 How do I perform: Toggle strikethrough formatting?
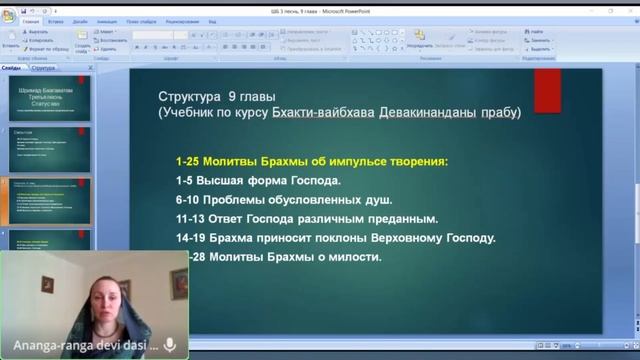tap(165, 48)
